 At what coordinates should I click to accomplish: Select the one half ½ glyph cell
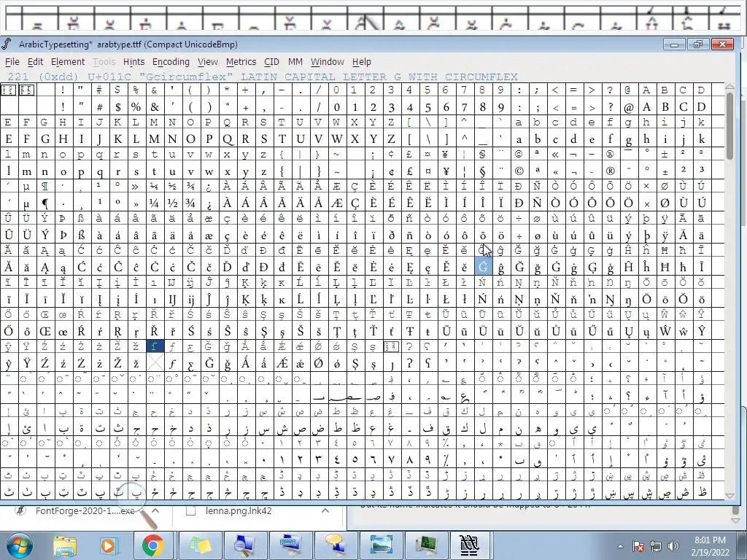[172, 203]
